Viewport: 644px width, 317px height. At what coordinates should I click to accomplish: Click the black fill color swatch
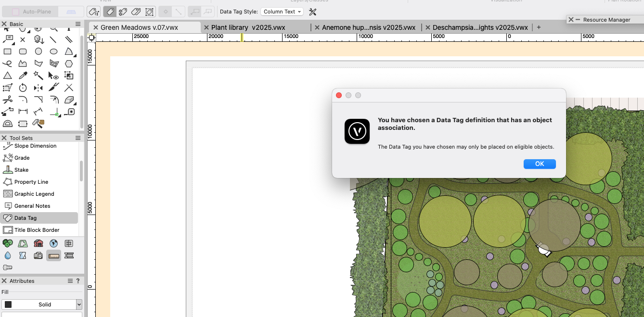[x=8, y=304]
